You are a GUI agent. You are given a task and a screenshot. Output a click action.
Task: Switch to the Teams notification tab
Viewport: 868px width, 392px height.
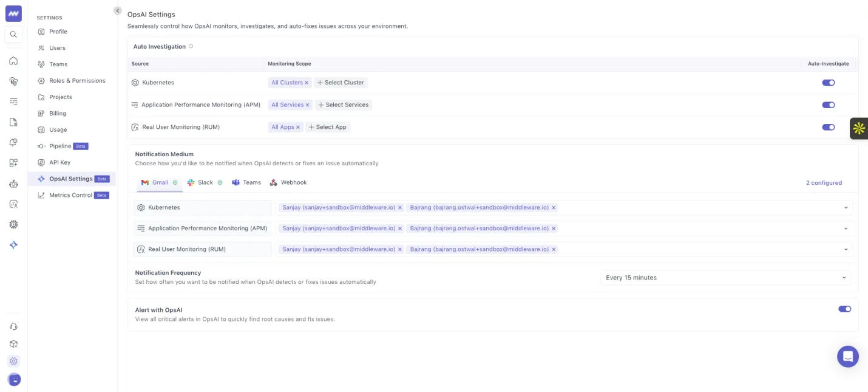[246, 183]
